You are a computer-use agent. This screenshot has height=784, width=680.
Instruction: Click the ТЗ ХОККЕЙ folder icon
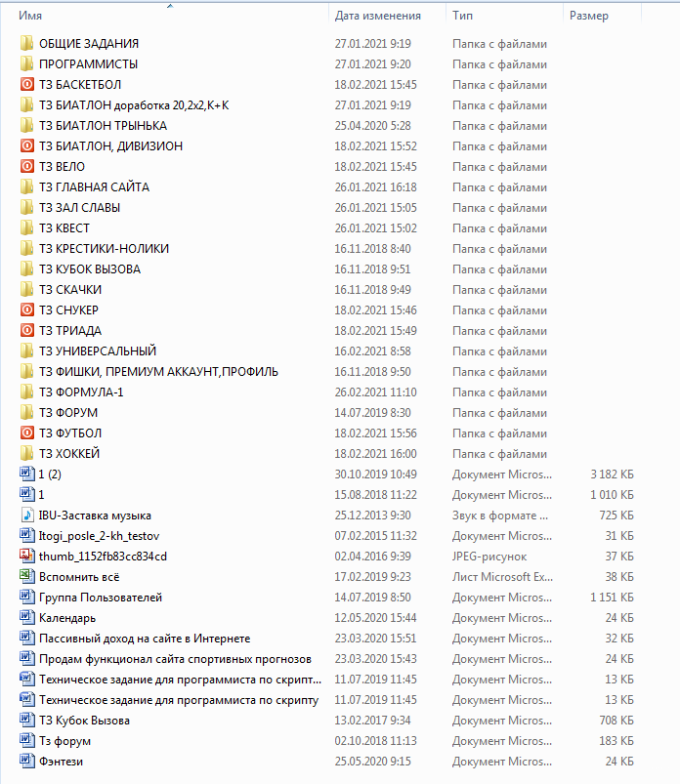[27, 453]
